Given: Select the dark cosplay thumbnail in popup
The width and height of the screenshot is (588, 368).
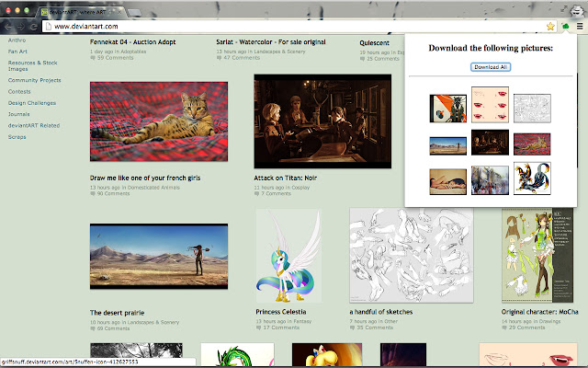Looking at the screenshot, I should pyautogui.click(x=490, y=143).
